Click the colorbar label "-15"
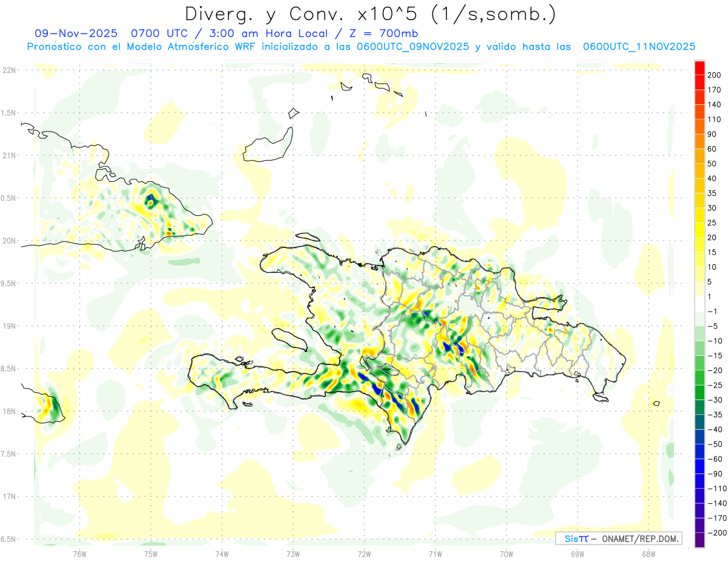The width and height of the screenshot is (728, 562). (714, 356)
